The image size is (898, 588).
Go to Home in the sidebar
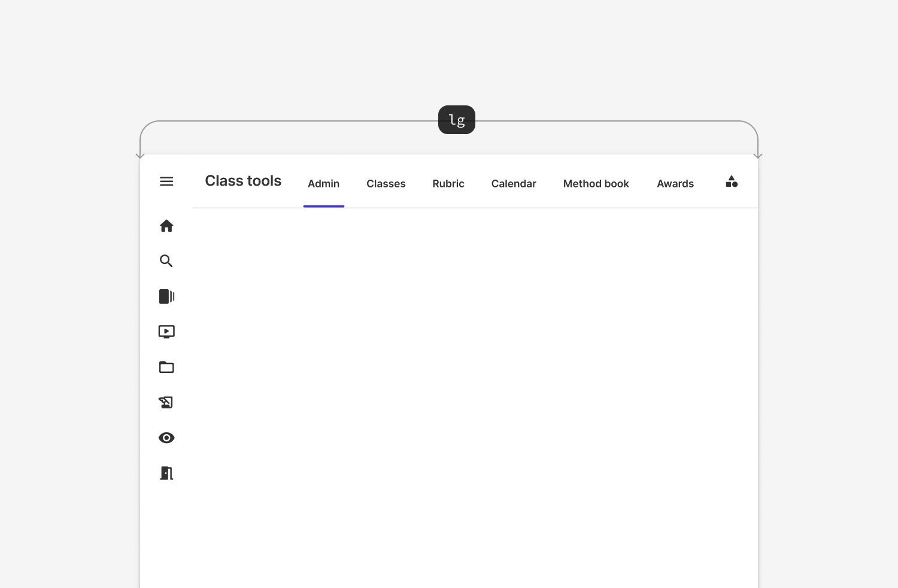[x=166, y=226]
